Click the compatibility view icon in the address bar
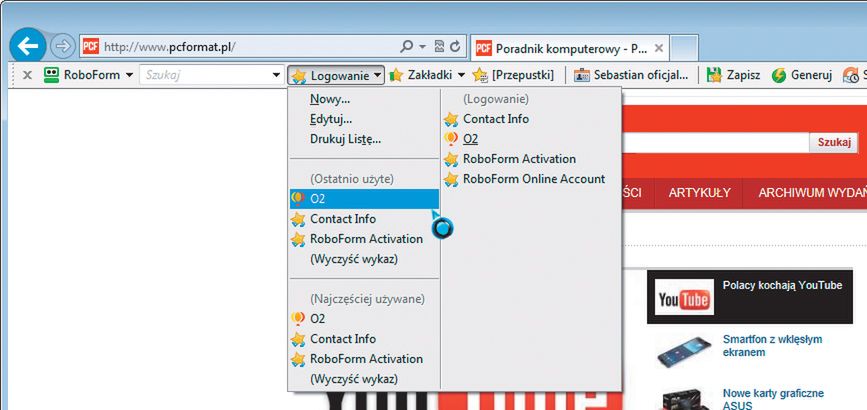 (x=440, y=46)
